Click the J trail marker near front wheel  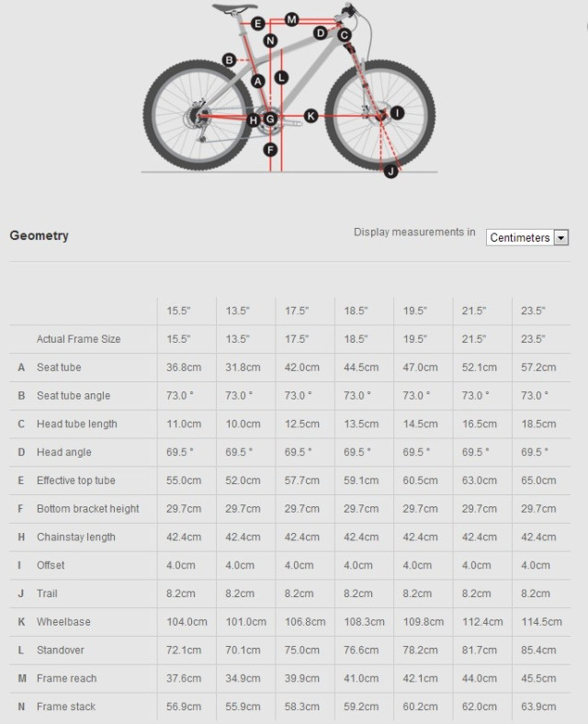click(x=390, y=171)
